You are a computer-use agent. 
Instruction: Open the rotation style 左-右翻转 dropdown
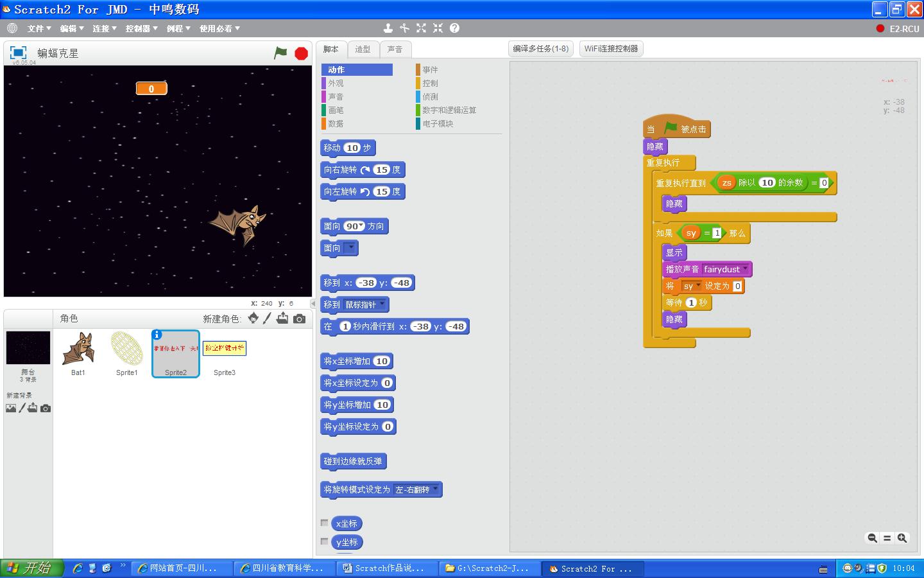(436, 489)
